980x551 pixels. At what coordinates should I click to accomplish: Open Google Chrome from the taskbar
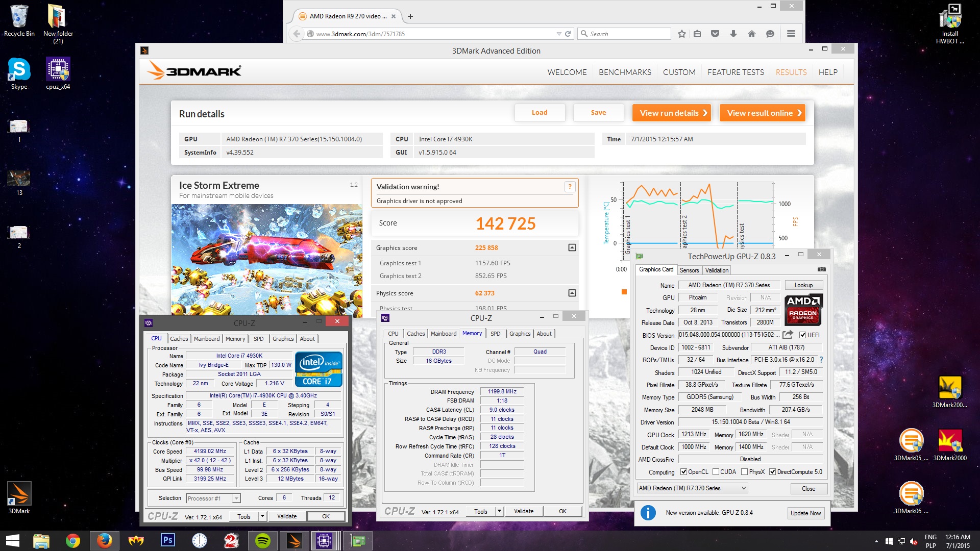point(73,541)
